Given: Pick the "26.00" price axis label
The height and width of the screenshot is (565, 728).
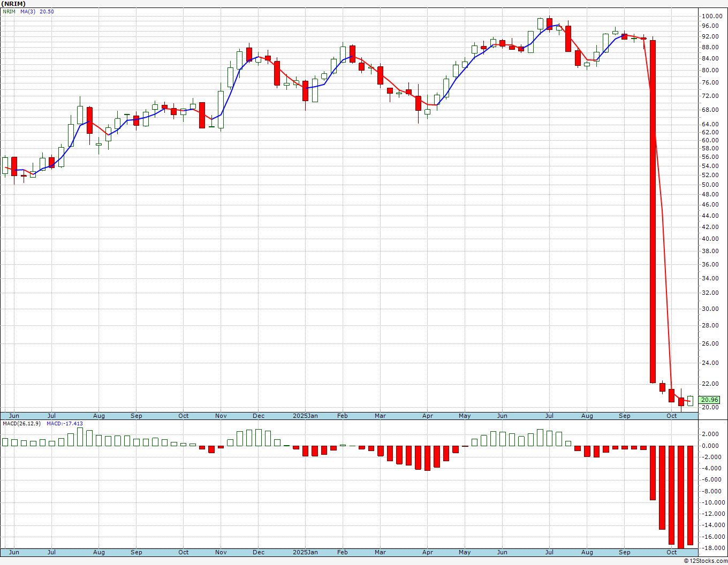Looking at the screenshot, I should [710, 343].
